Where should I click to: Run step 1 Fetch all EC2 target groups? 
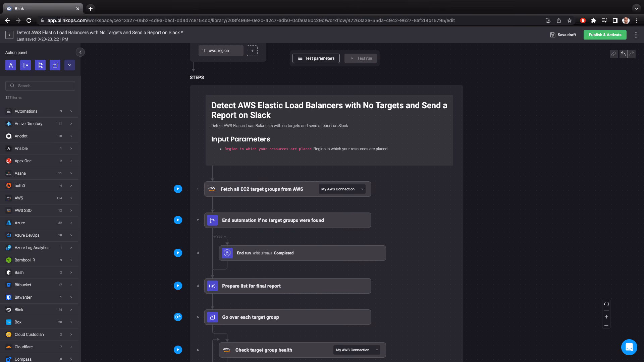(x=178, y=189)
